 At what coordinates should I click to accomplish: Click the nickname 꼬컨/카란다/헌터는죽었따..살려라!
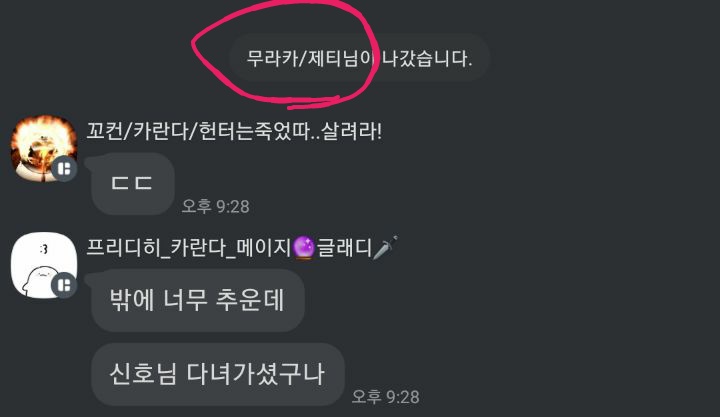coord(234,132)
